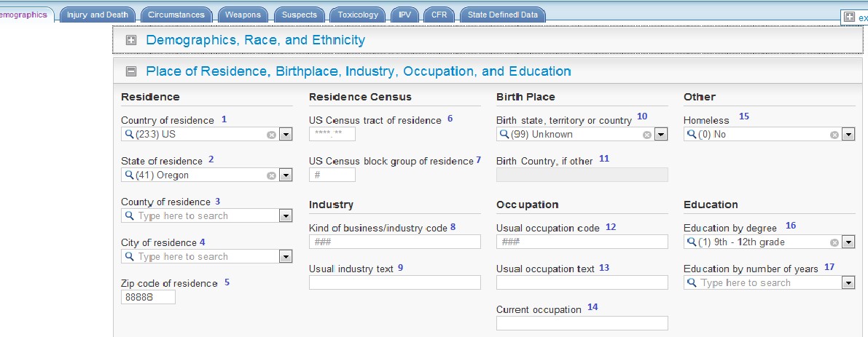Open County of residence dropdown arrow
868x337 pixels.
tap(285, 216)
